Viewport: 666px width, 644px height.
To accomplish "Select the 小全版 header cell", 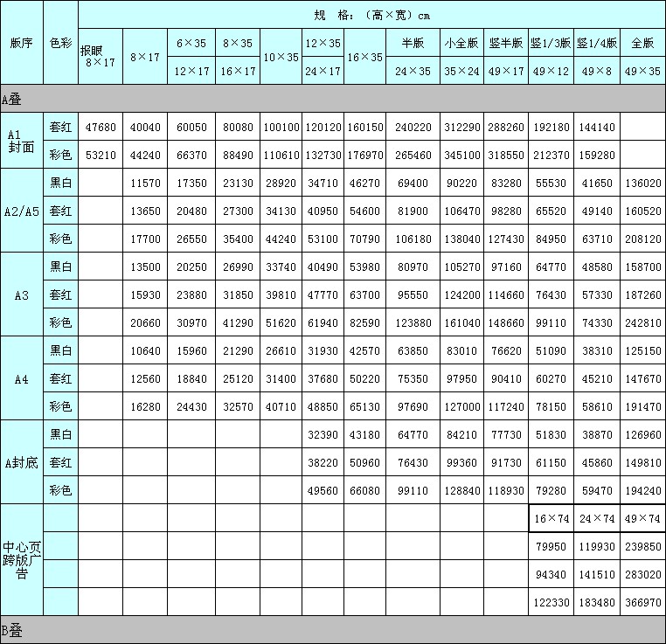I will pos(461,43).
